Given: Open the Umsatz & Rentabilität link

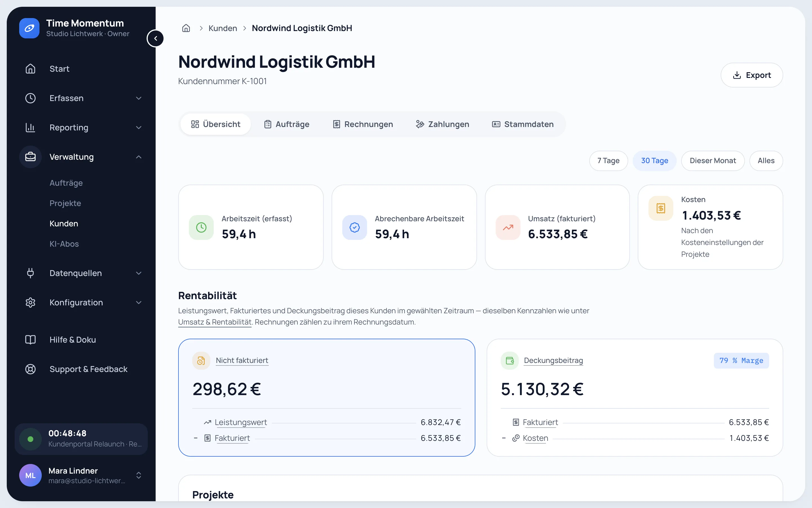Looking at the screenshot, I should click(x=215, y=322).
